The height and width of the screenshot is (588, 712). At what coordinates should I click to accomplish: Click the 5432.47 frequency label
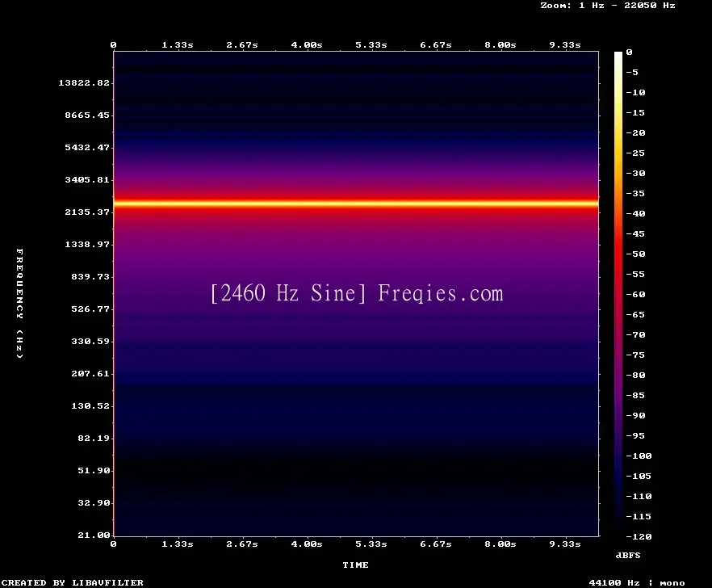pyautogui.click(x=87, y=147)
